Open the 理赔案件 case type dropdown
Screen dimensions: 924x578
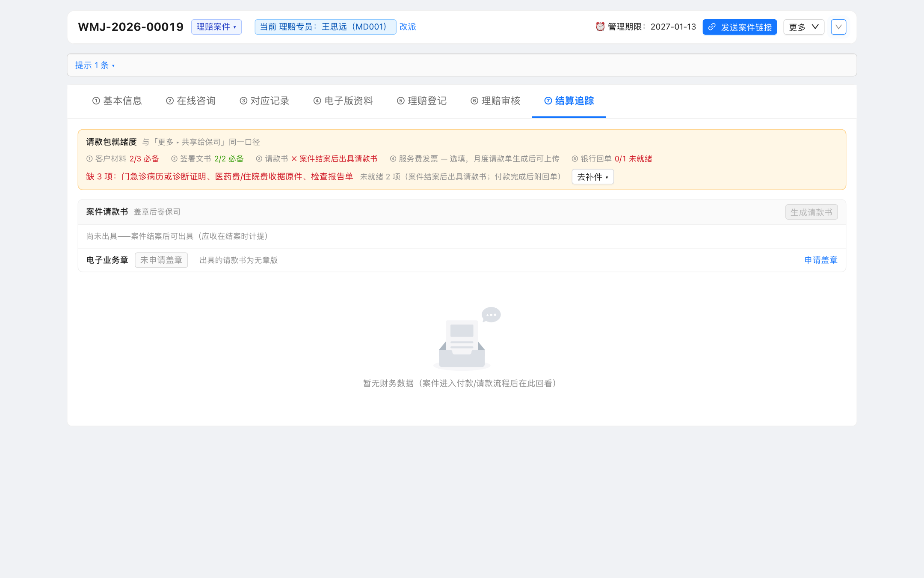tap(216, 27)
